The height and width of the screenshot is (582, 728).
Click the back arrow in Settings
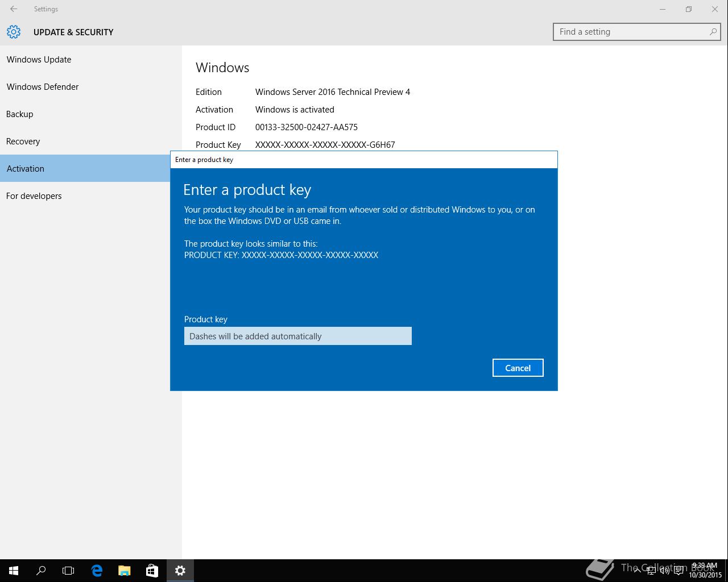coord(14,9)
